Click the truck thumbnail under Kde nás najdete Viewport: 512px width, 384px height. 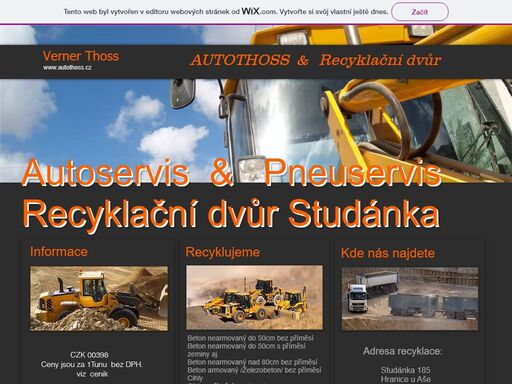(410, 298)
